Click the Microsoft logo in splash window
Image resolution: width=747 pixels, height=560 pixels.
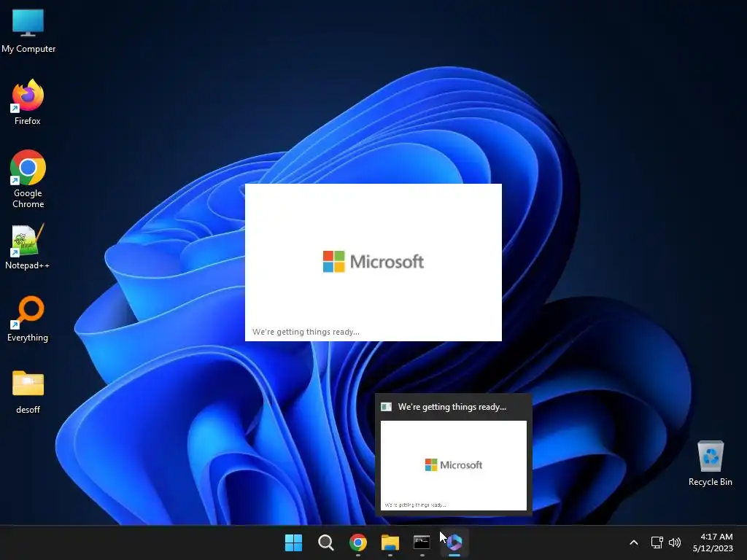pyautogui.click(x=373, y=262)
